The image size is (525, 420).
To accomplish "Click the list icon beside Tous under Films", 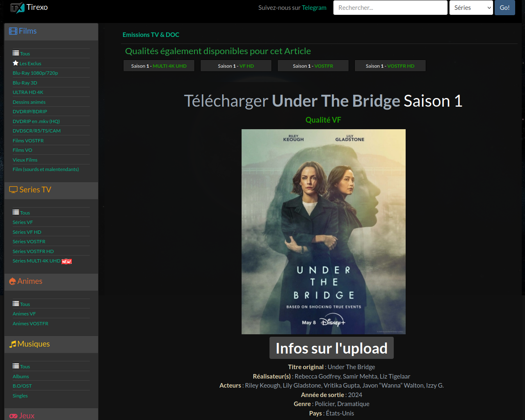I will [16, 53].
